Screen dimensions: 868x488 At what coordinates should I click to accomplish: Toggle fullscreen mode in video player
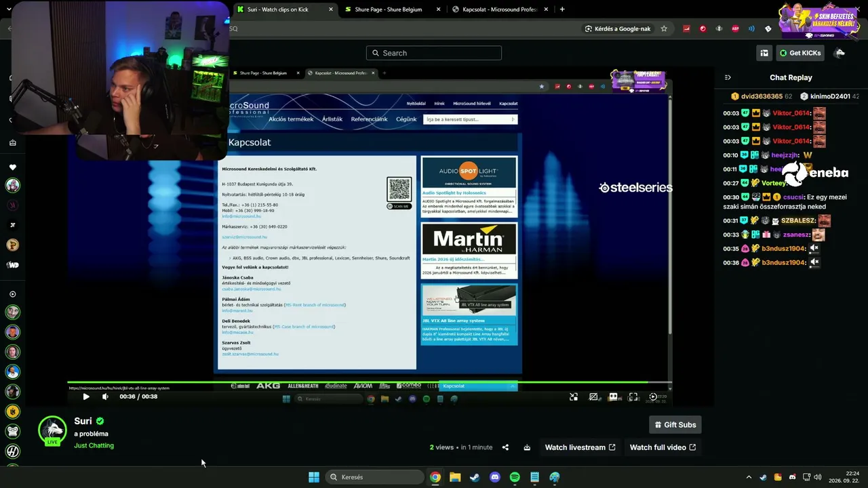point(633,396)
